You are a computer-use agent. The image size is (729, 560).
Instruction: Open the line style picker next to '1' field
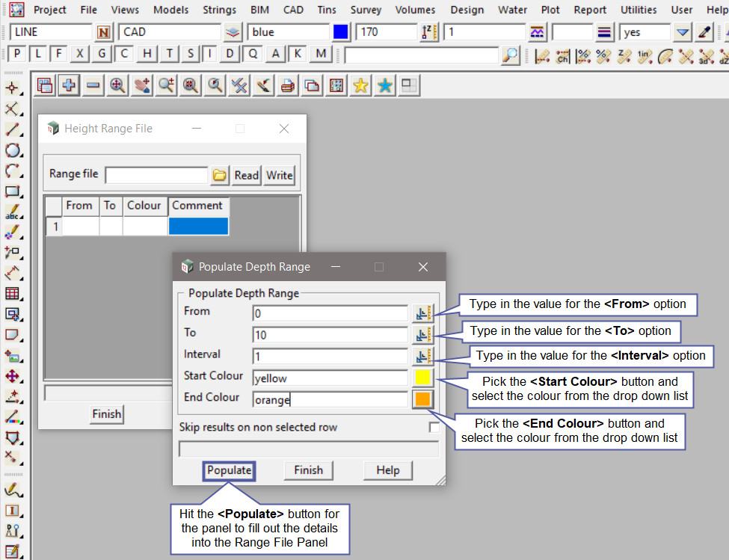tap(537, 32)
